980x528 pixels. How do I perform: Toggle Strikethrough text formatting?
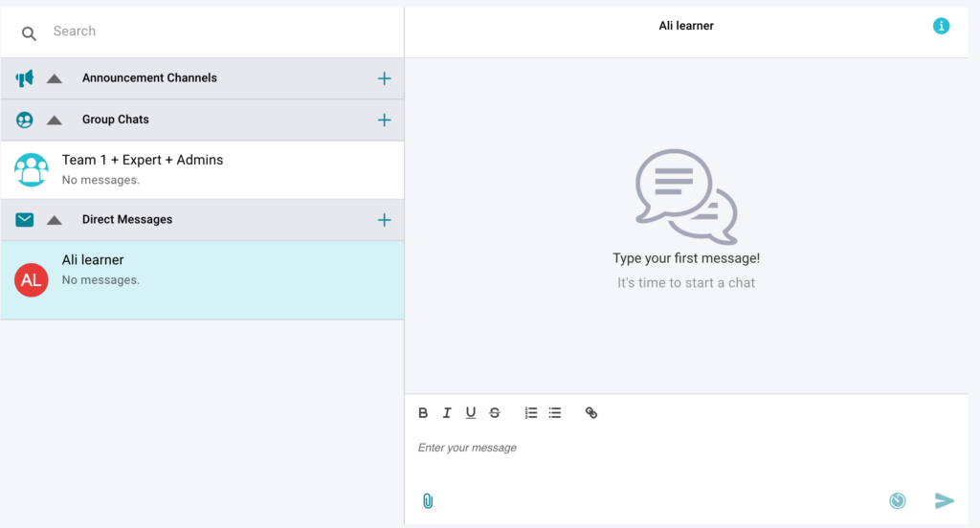[495, 413]
